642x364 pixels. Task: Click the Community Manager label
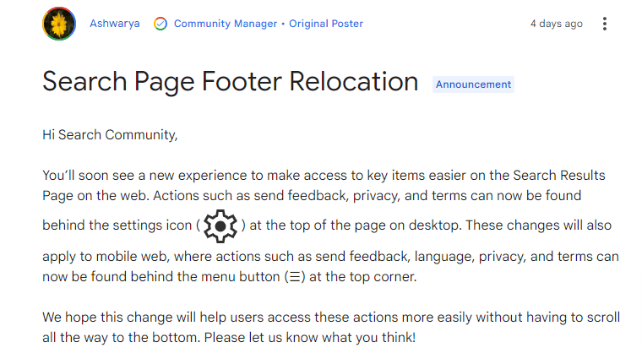[226, 24]
